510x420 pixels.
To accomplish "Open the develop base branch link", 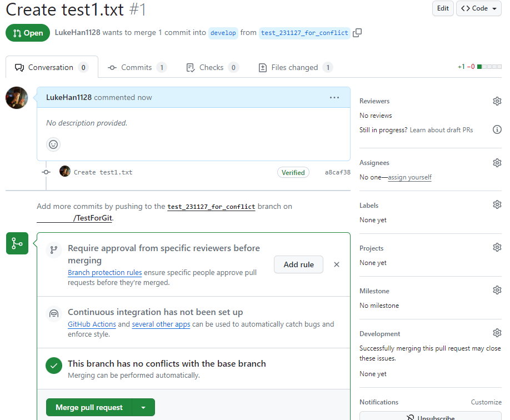I will tap(223, 33).
